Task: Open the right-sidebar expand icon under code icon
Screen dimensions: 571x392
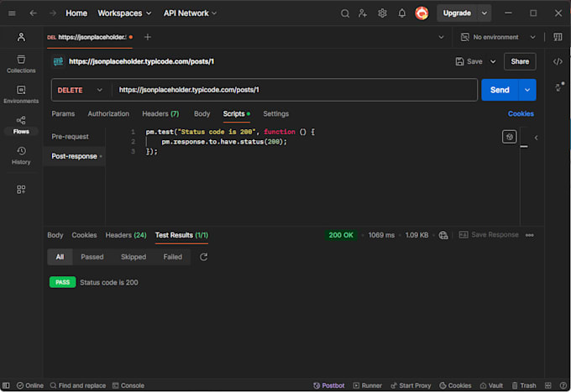Action: (x=558, y=87)
